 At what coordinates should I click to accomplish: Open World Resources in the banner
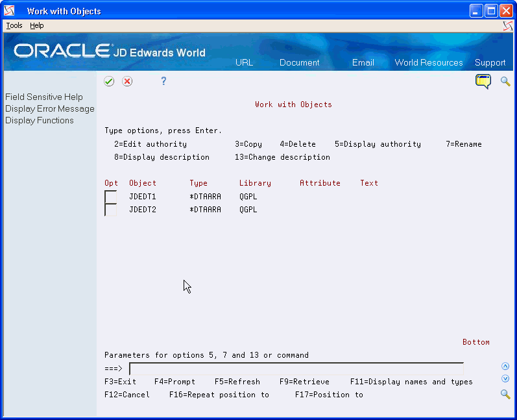(429, 63)
